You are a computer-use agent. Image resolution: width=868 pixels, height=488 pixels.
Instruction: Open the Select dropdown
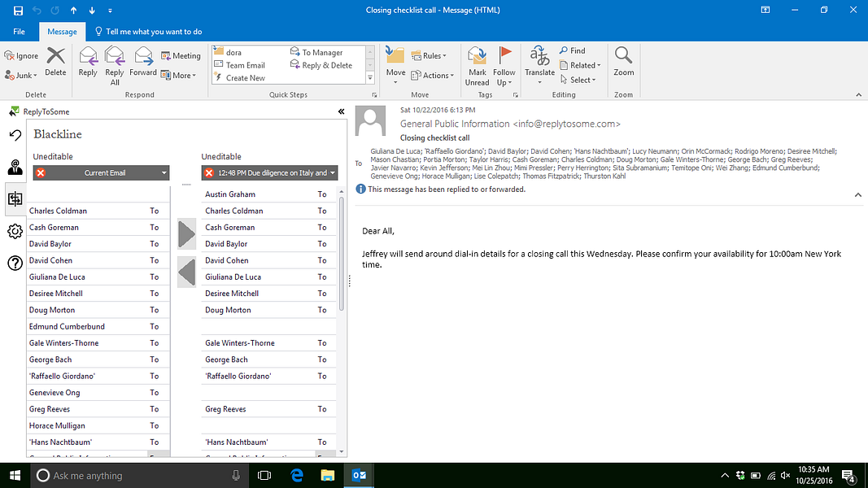coord(578,80)
